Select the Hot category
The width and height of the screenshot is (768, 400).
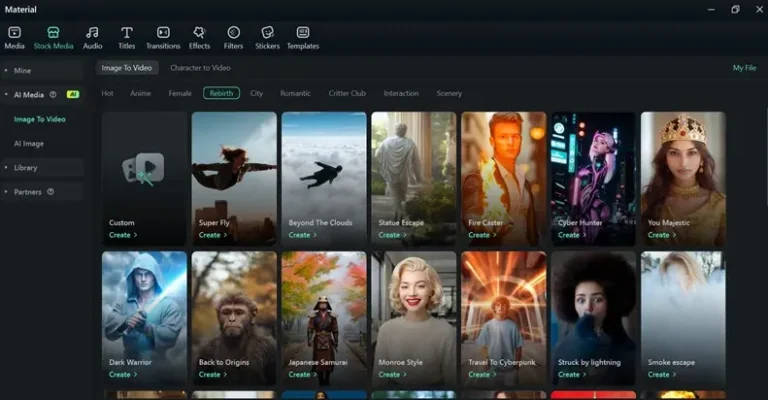click(x=107, y=93)
